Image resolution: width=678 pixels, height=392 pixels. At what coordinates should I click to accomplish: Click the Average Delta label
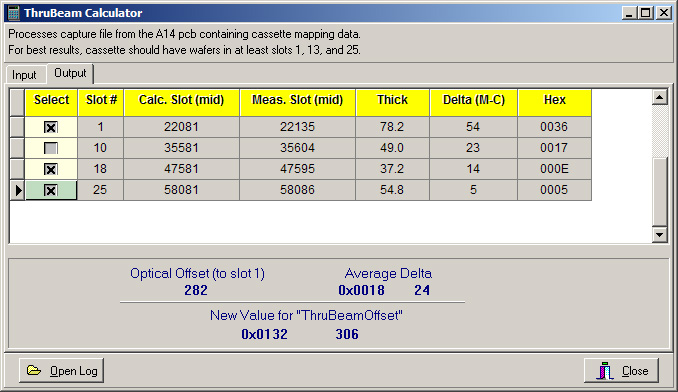(x=388, y=274)
